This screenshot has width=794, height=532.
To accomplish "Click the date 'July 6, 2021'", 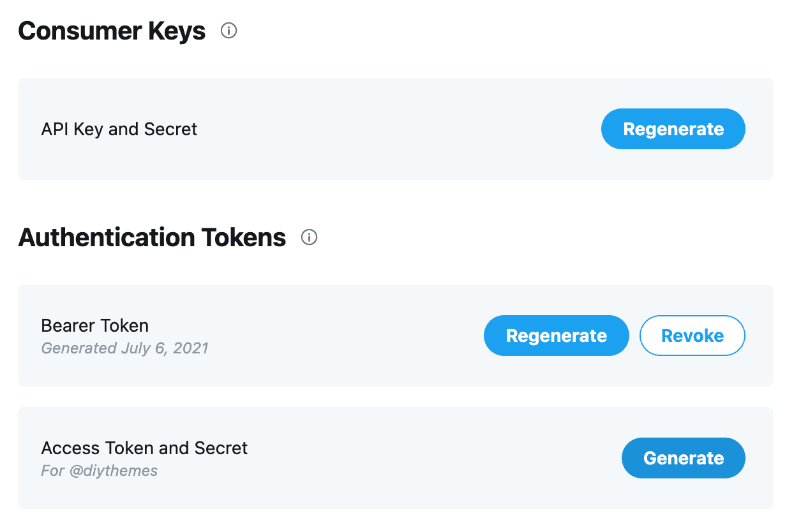I will click(x=165, y=348).
